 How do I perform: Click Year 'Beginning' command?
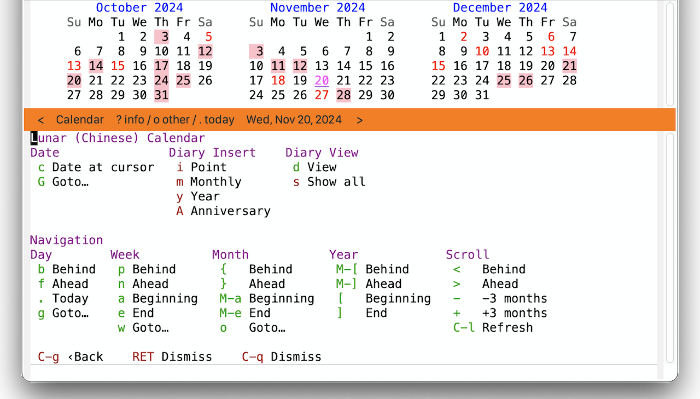tap(383, 299)
